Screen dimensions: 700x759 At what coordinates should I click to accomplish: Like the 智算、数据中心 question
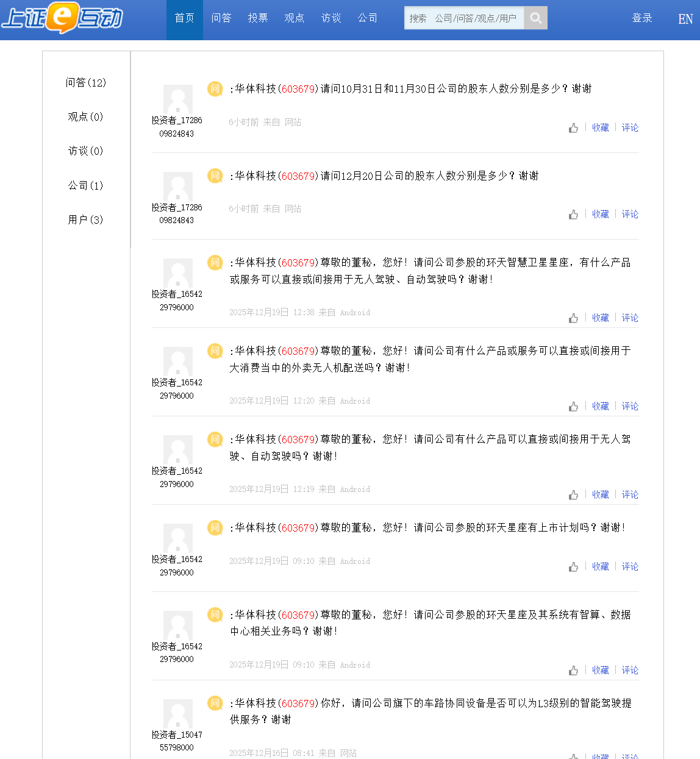click(573, 671)
